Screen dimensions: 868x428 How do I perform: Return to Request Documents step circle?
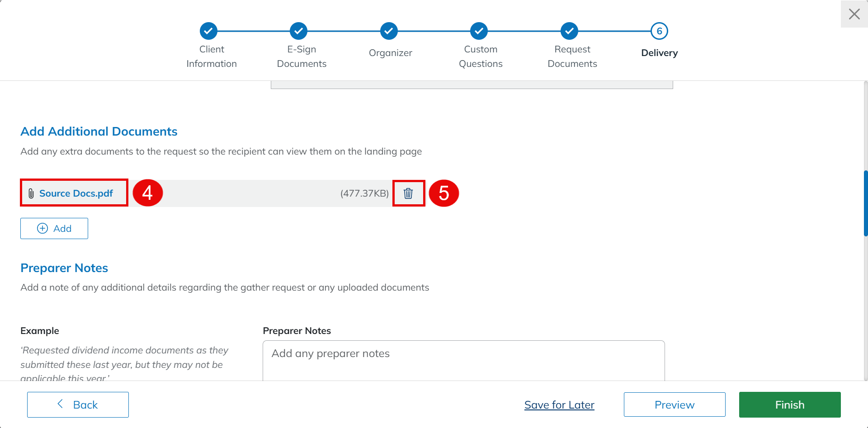[x=569, y=31]
